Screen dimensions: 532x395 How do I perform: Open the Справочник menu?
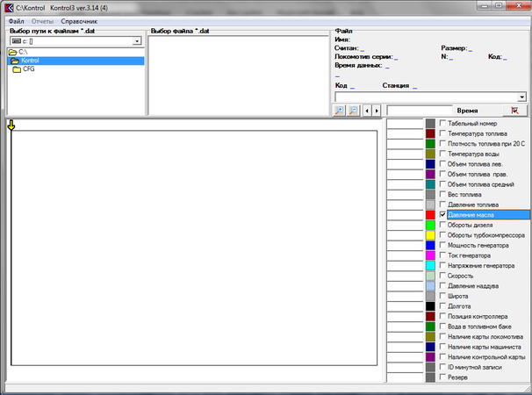click(79, 20)
